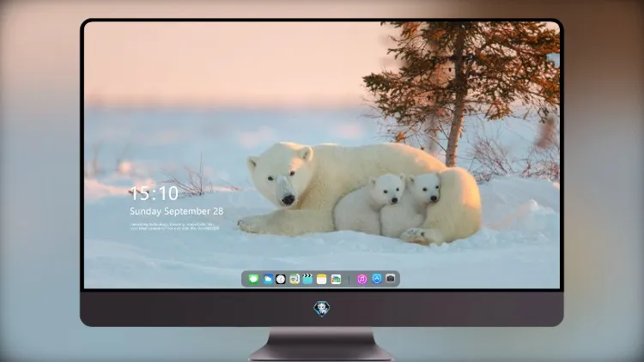Open the Photos gallery app in dock
644x362 pixels.
(x=336, y=279)
